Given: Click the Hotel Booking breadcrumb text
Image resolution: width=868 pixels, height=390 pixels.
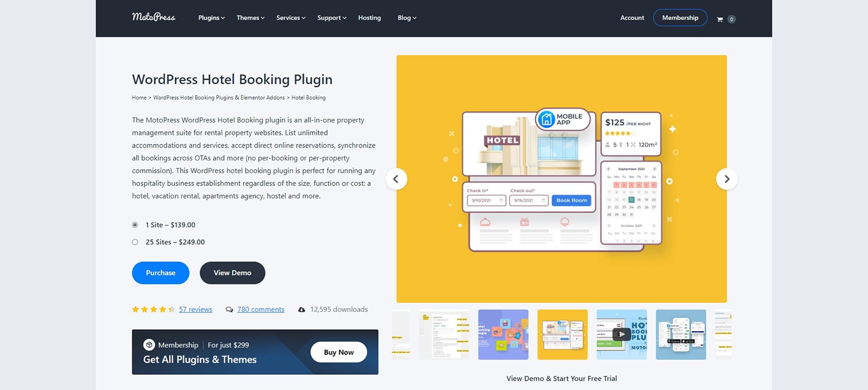Looking at the screenshot, I should point(309,98).
